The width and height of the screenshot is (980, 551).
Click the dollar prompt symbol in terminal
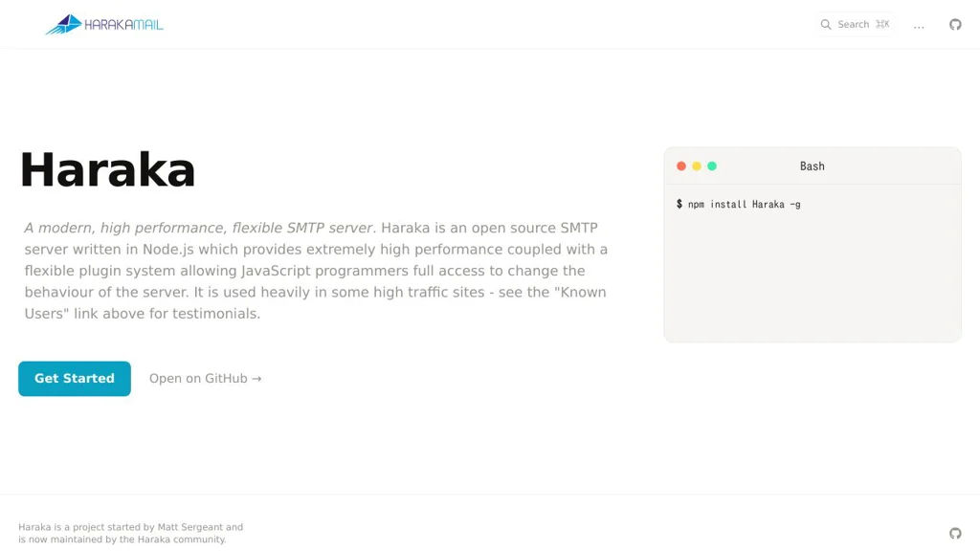click(x=679, y=205)
